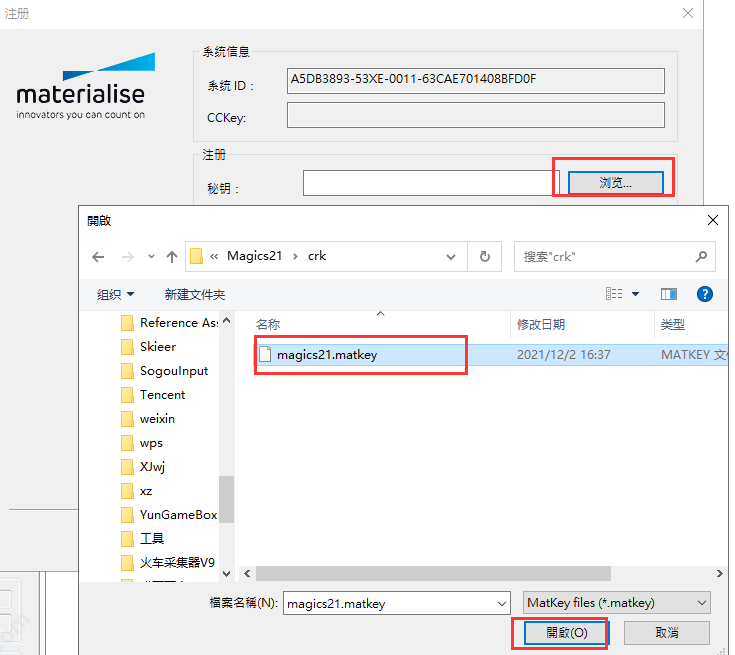735x655 pixels.
Task: Click the crk breadcrumb segment
Action: (317, 256)
